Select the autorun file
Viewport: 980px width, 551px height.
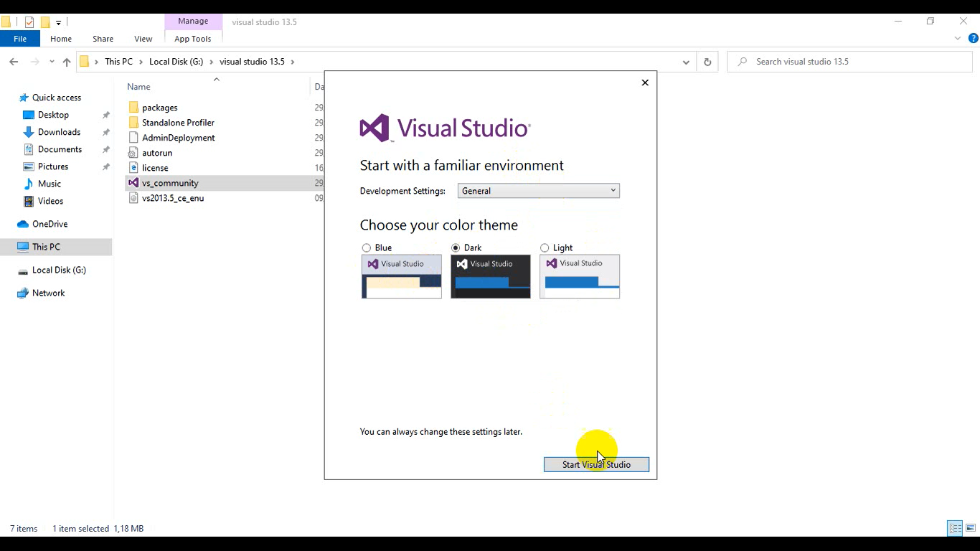pos(157,153)
